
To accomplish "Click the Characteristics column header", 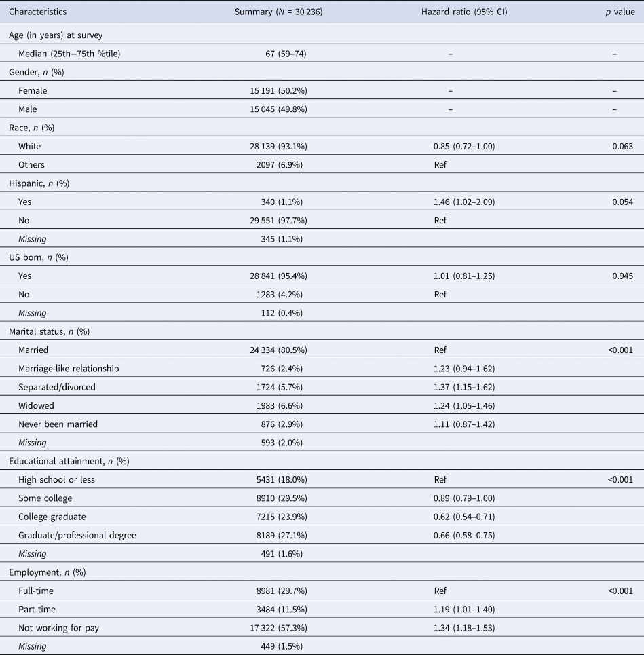I will [39, 12].
